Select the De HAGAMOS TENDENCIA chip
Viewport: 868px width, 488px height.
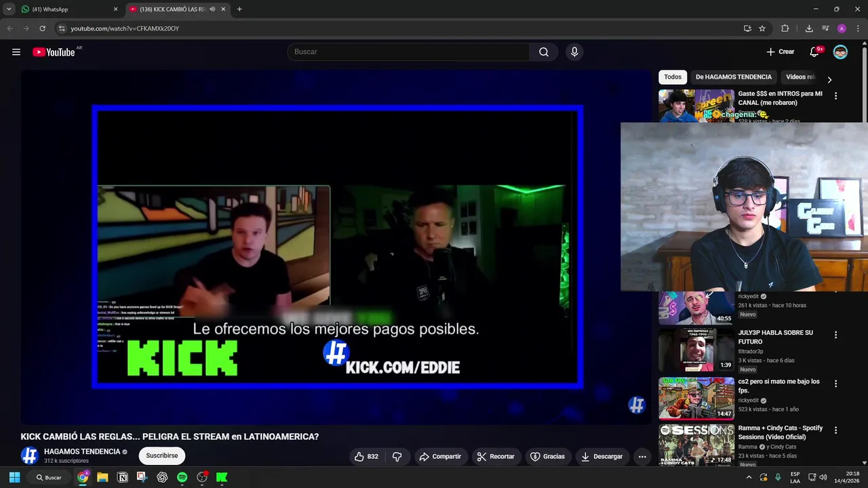(x=734, y=77)
